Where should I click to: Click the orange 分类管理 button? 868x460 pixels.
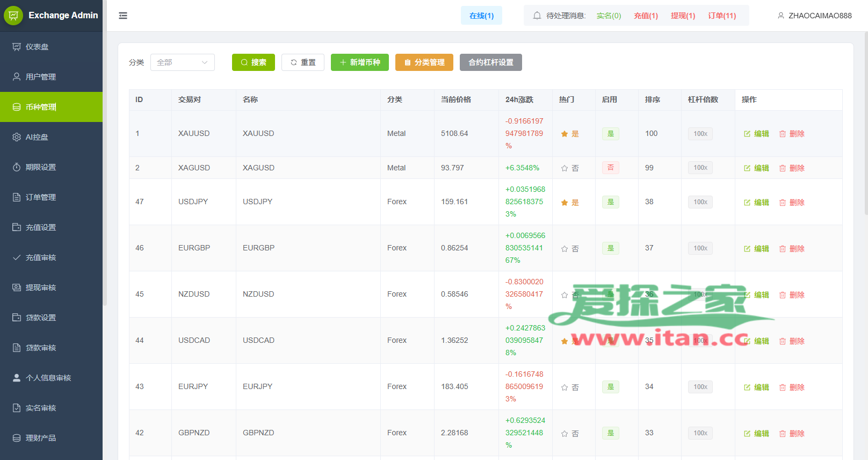[x=424, y=62]
